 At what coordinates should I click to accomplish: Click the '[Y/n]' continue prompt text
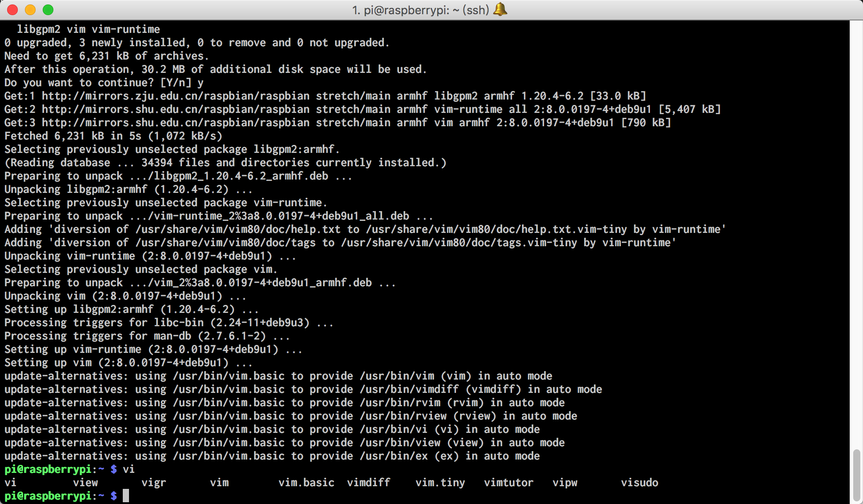(x=176, y=83)
